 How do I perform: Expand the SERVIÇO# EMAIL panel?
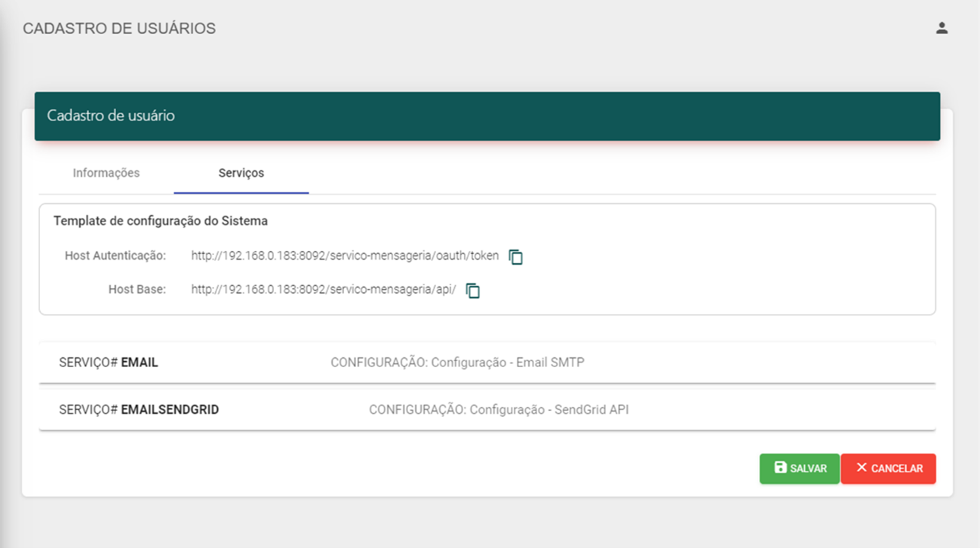coord(487,363)
